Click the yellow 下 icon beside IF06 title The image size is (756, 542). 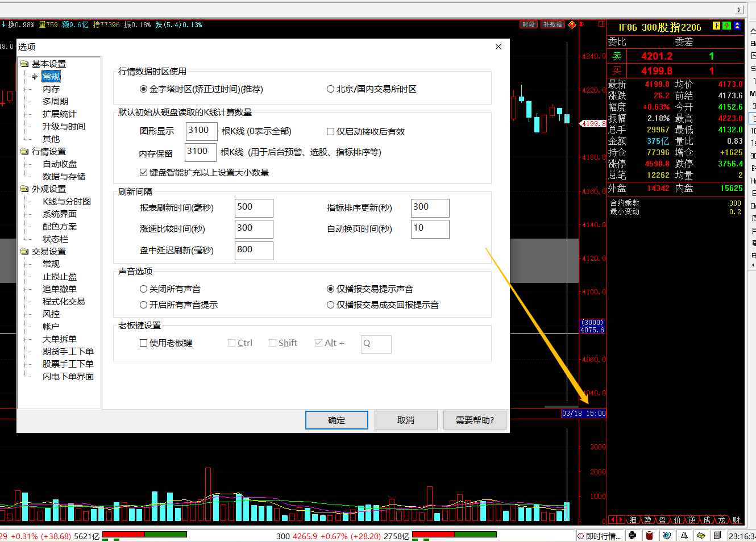pos(716,26)
